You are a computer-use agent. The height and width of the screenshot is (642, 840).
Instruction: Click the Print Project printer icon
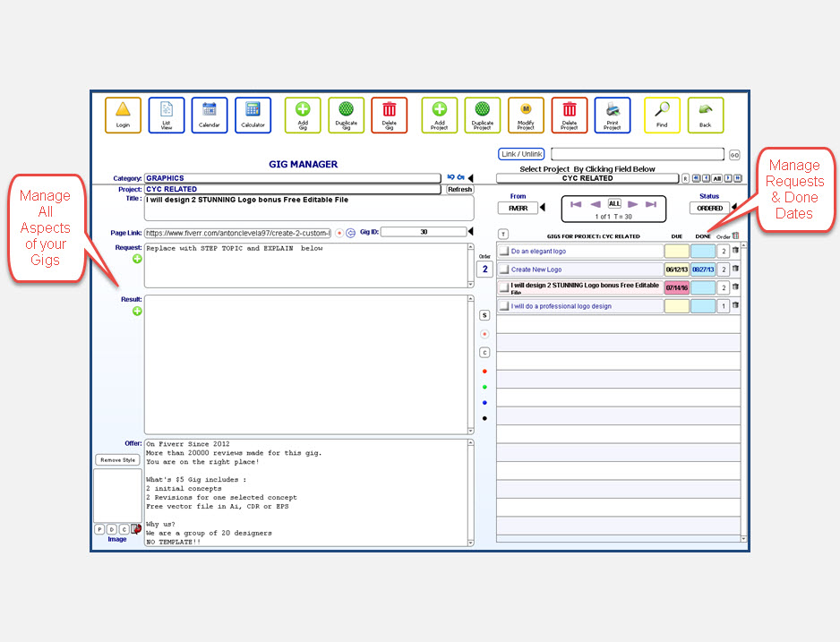pyautogui.click(x=612, y=110)
